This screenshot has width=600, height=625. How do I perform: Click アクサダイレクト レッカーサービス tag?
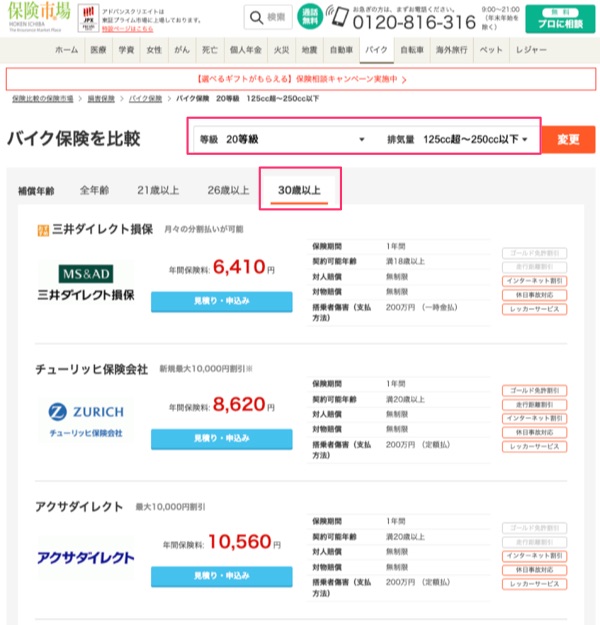534,584
